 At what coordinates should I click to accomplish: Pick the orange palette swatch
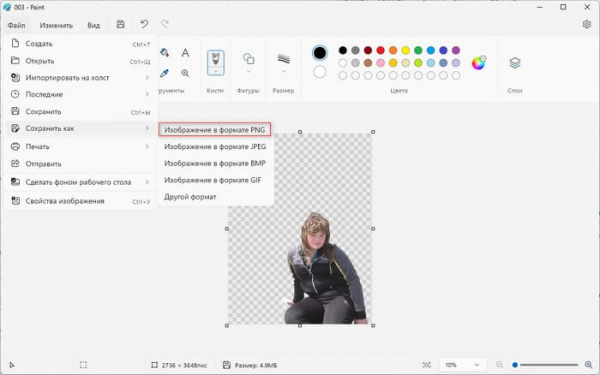tap(393, 50)
